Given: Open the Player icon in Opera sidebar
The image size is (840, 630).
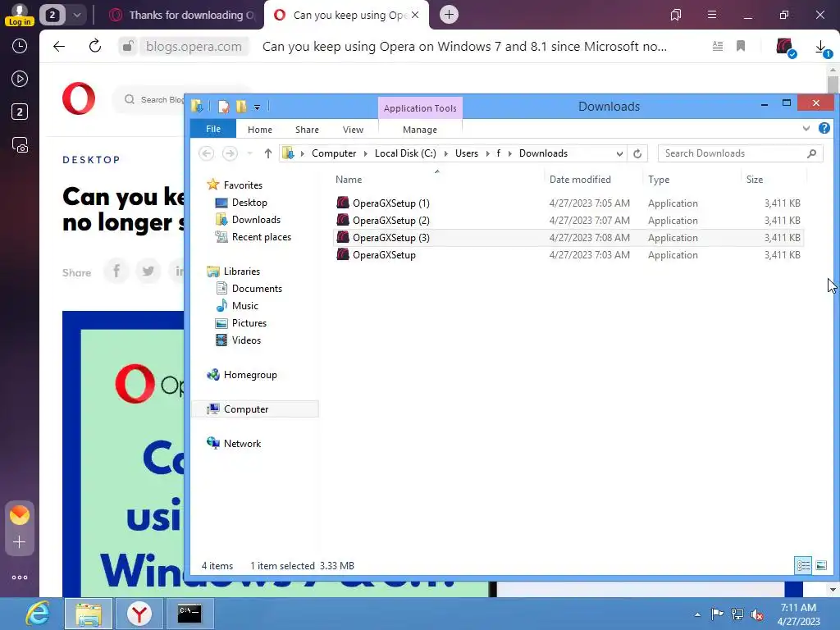Looking at the screenshot, I should pyautogui.click(x=20, y=80).
